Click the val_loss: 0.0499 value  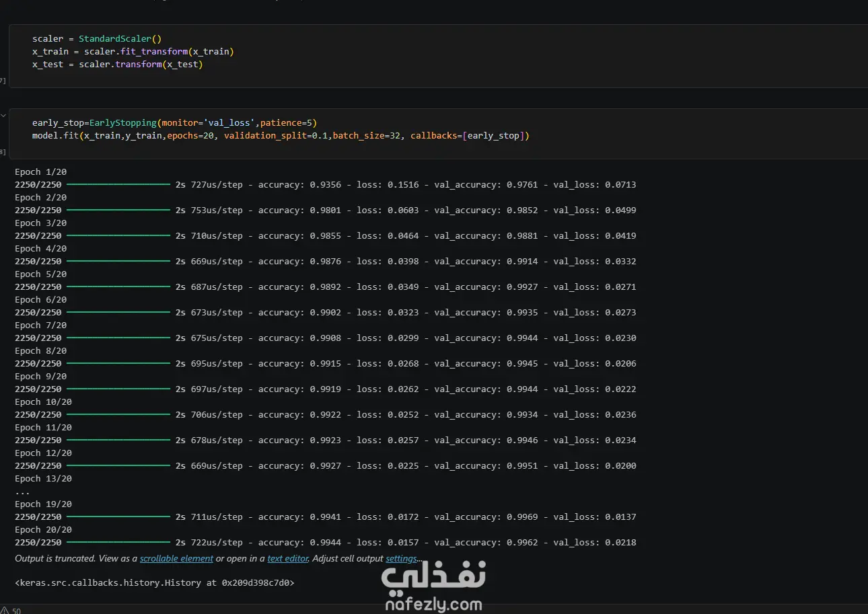(x=594, y=210)
